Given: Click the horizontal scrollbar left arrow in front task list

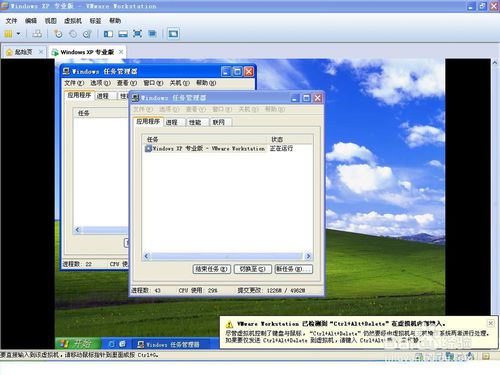Looking at the screenshot, I should coord(146,256).
